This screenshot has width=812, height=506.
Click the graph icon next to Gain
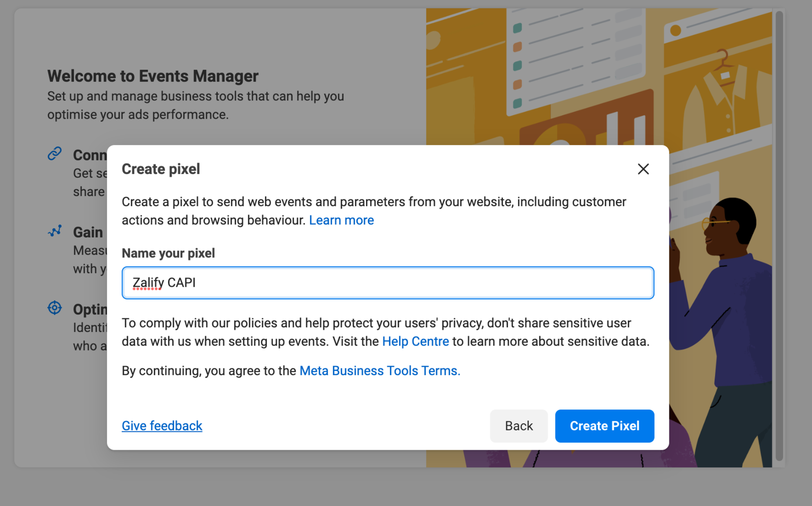55,231
